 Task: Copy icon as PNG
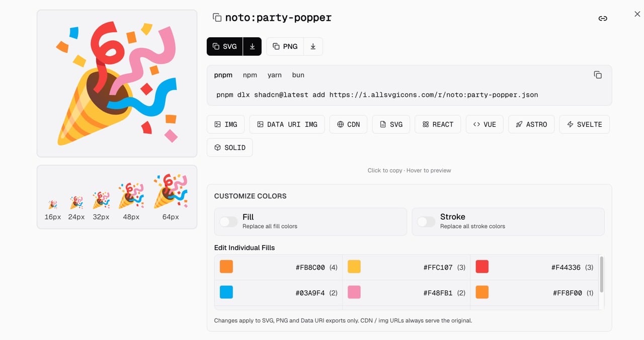tap(285, 46)
